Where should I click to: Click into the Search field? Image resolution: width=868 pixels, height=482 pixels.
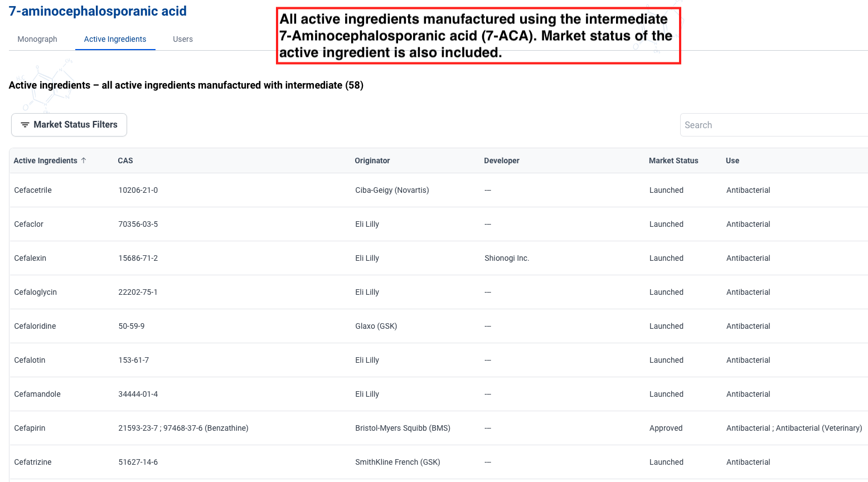772,125
